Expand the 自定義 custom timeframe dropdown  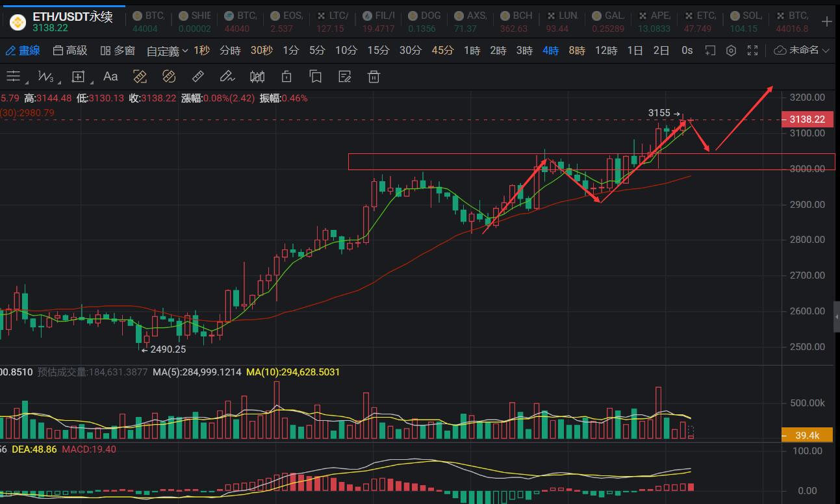click(167, 51)
